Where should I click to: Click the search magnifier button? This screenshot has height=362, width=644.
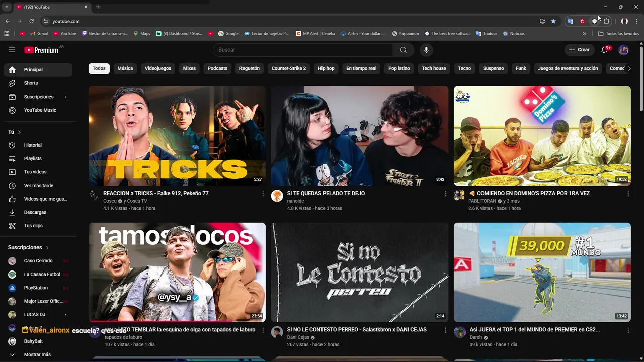[403, 50]
